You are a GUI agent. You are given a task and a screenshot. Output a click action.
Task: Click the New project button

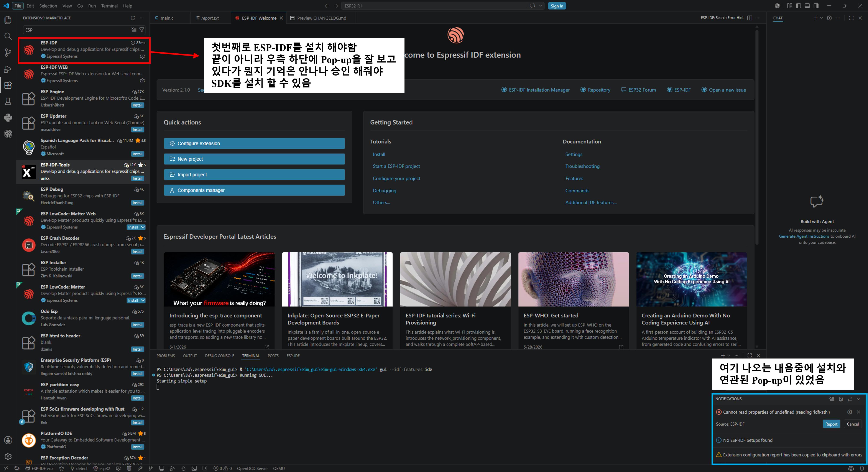click(254, 159)
